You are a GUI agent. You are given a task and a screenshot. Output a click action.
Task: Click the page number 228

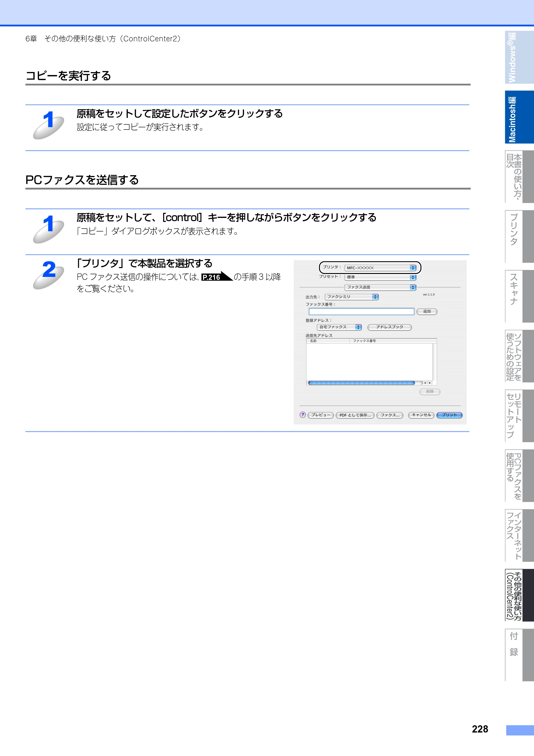[480, 729]
